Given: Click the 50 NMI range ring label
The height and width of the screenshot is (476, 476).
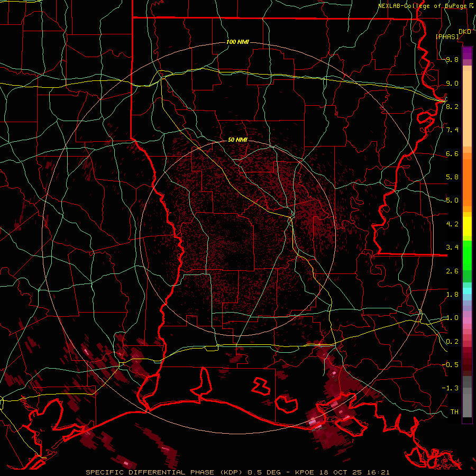Looking at the screenshot, I should pyautogui.click(x=237, y=140).
